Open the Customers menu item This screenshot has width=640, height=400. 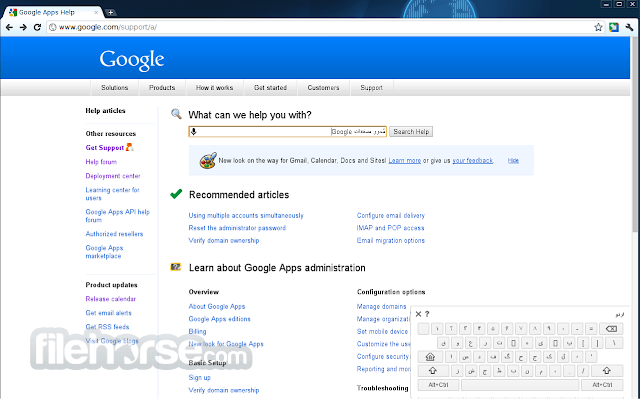[323, 88]
